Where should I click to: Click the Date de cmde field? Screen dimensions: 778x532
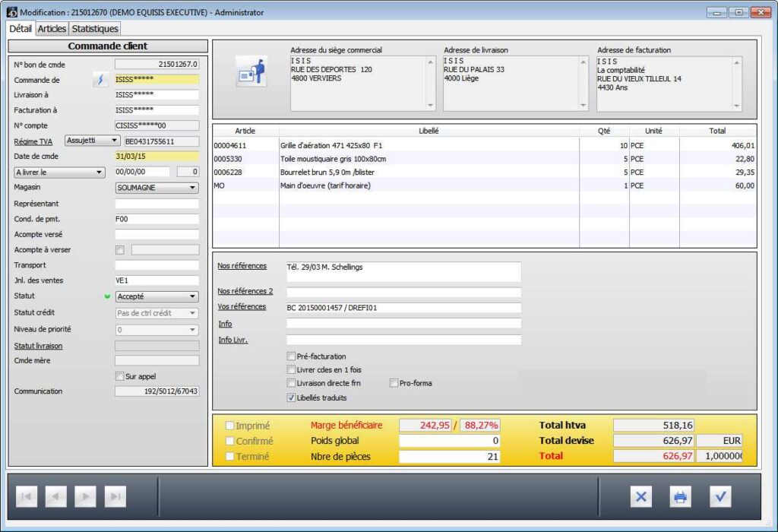click(x=157, y=157)
